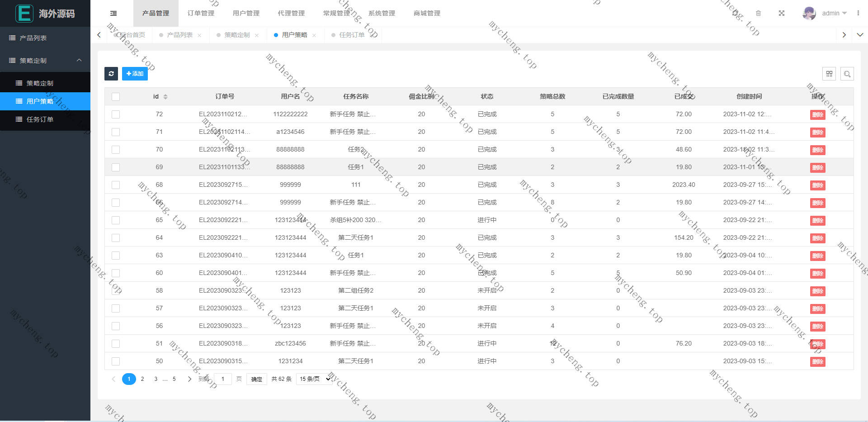Check the row with id 50
The width and height of the screenshot is (868, 422).
click(116, 361)
